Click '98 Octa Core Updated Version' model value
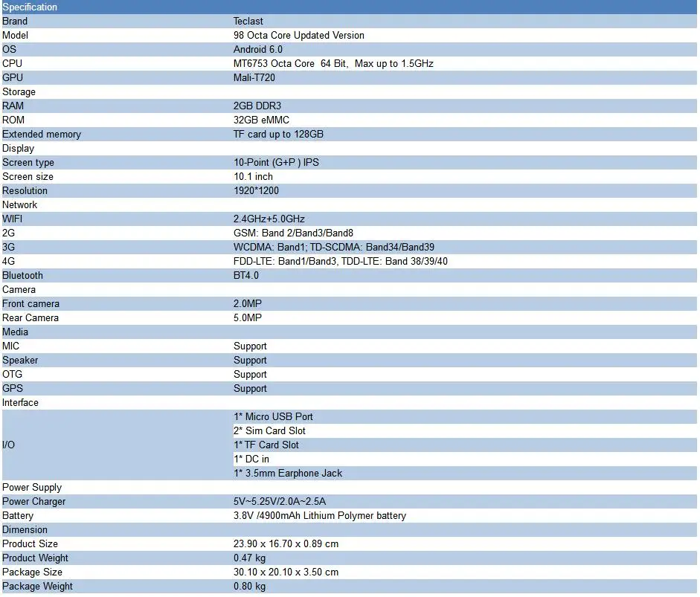The height and width of the screenshot is (597, 700). click(x=298, y=35)
